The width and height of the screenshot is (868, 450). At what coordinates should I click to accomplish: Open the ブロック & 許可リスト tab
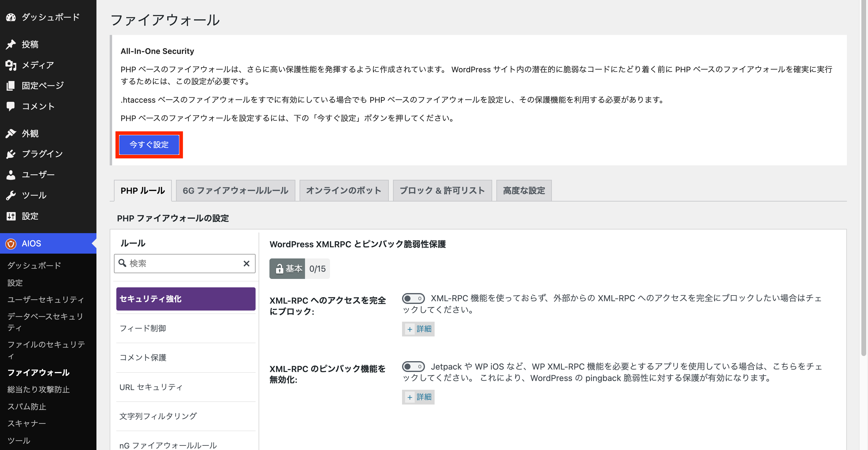tap(442, 191)
